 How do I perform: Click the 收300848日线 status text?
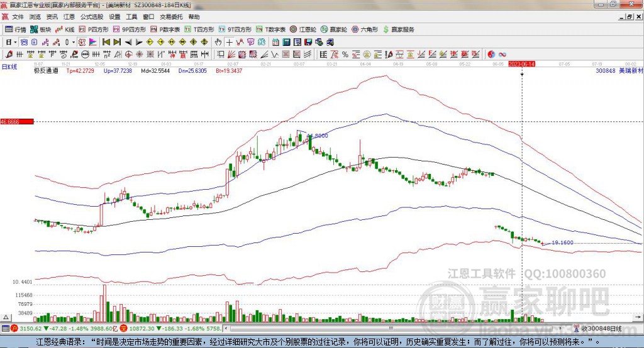click(601, 329)
